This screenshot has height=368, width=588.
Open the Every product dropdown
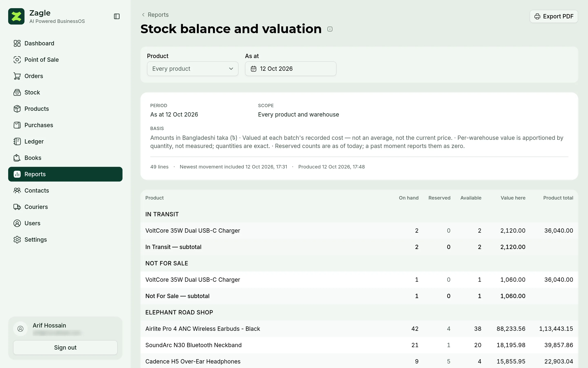coord(193,69)
